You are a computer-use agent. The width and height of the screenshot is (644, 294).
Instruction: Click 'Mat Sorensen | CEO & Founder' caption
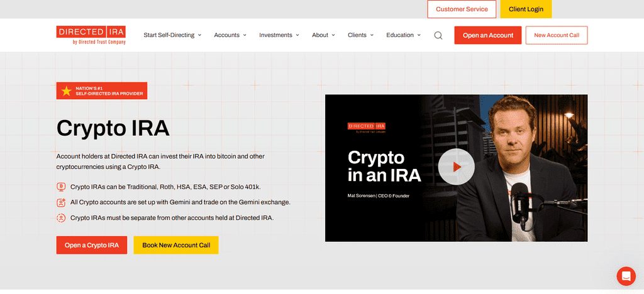coord(378,196)
